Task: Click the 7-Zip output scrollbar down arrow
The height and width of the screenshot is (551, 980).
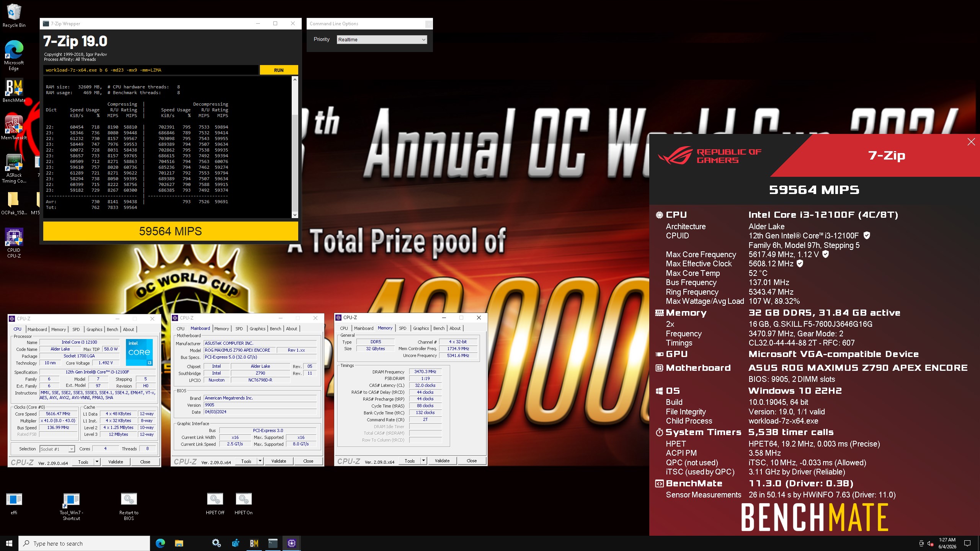Action: 295,215
